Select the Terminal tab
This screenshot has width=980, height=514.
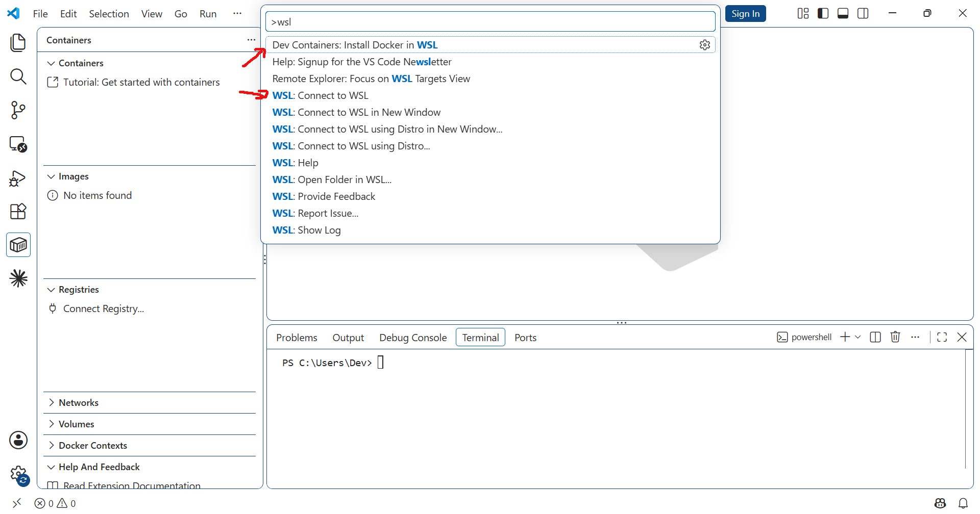480,338
